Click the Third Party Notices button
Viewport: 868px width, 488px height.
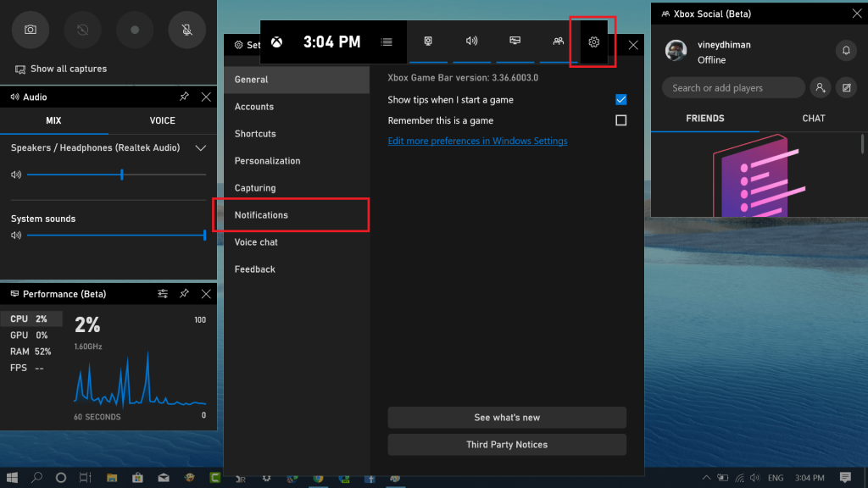[507, 445]
